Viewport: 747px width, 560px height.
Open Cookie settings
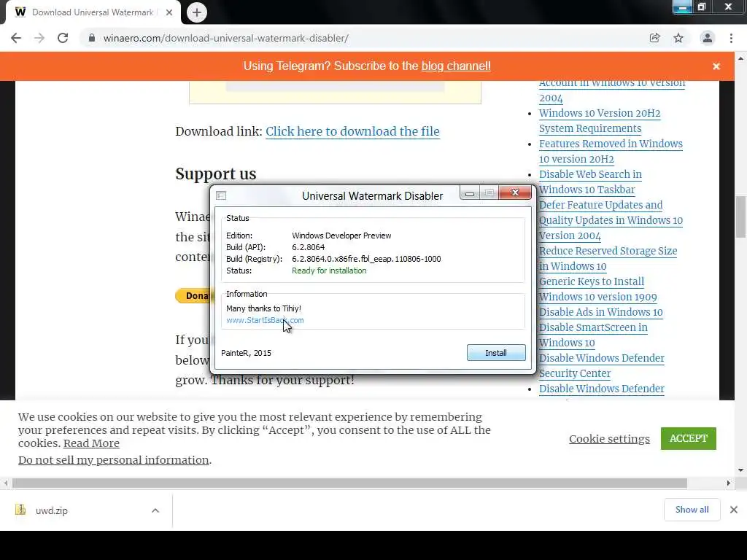point(609,438)
